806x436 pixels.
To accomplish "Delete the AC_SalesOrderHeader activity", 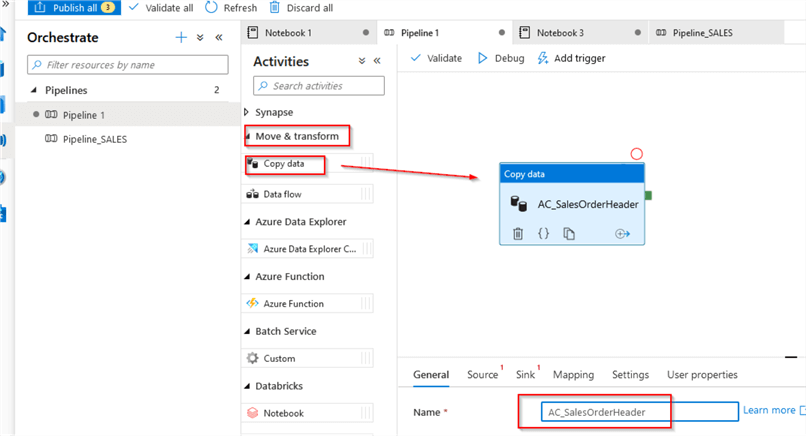I will click(518, 234).
